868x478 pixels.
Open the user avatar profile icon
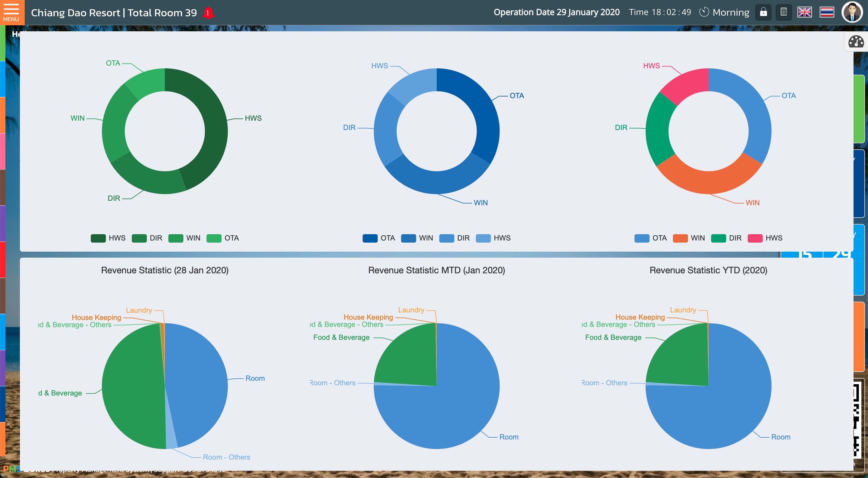click(852, 12)
